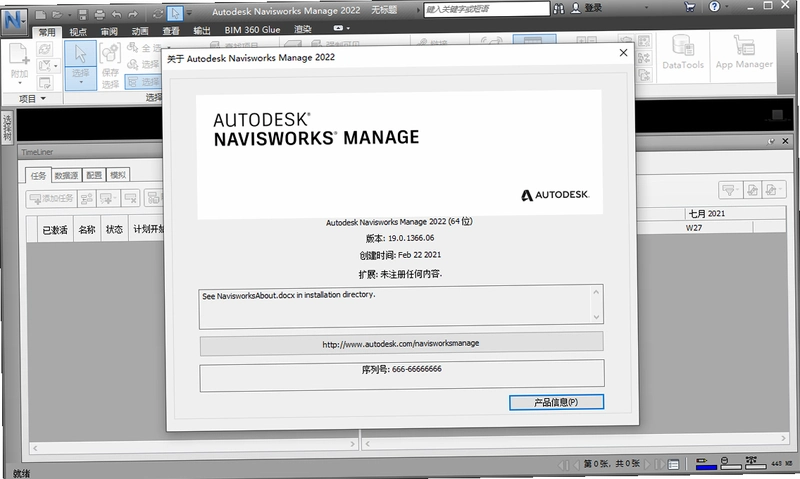Click the Save quick-access icon
Viewport: 800px width, 479px height.
[83, 15]
